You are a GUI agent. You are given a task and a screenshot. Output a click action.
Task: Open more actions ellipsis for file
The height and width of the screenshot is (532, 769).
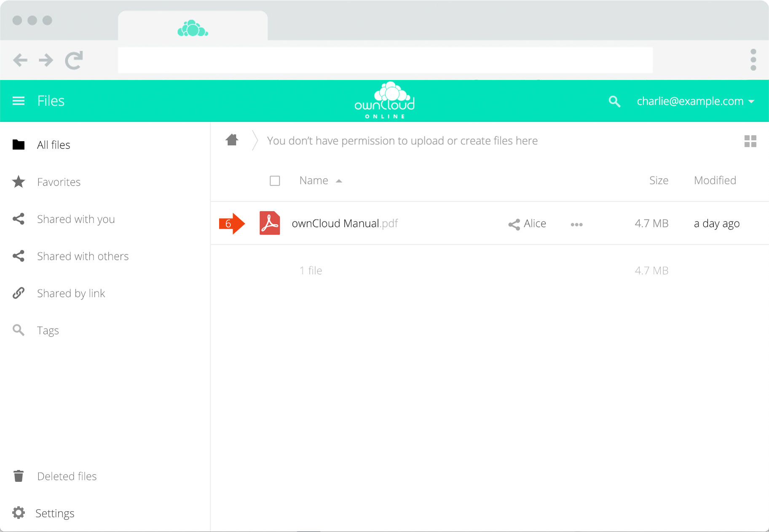point(576,225)
